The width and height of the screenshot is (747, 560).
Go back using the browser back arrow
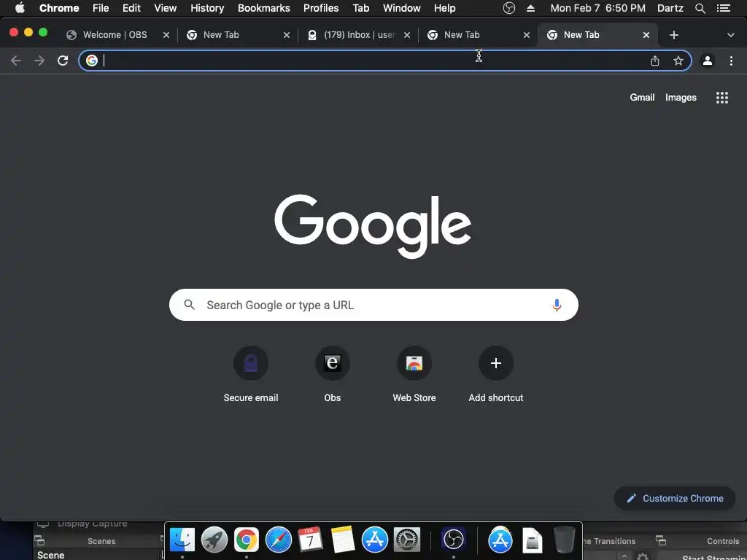(16, 61)
